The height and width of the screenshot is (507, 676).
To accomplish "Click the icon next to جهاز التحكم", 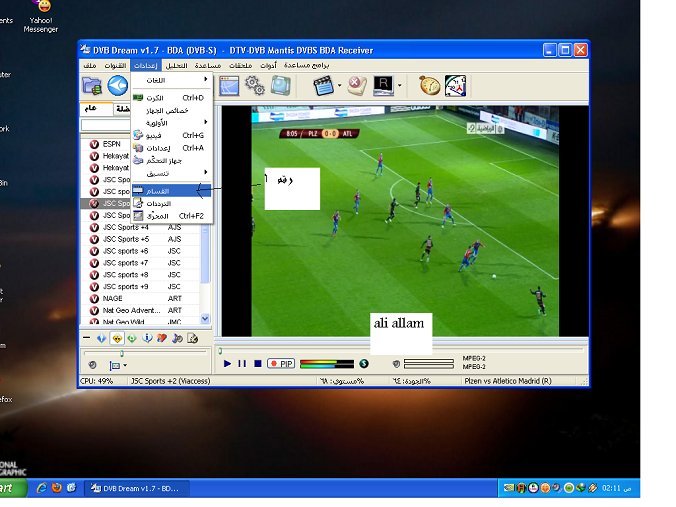I will click(x=138, y=160).
